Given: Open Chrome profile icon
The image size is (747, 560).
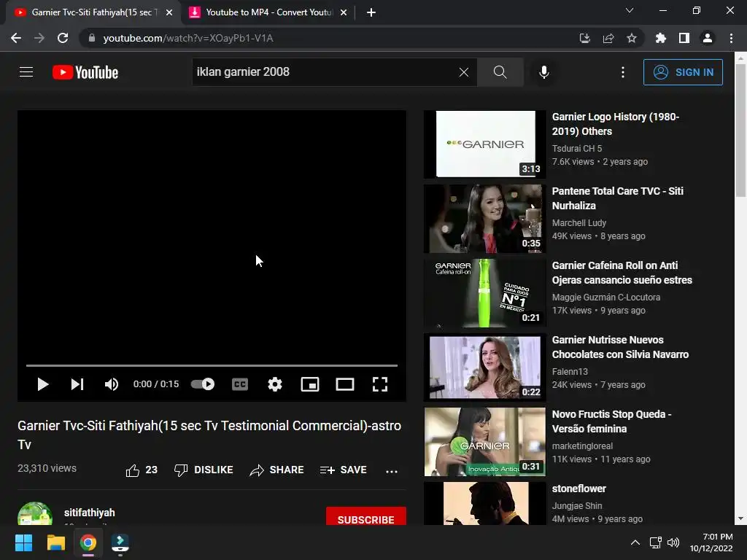Looking at the screenshot, I should point(708,38).
